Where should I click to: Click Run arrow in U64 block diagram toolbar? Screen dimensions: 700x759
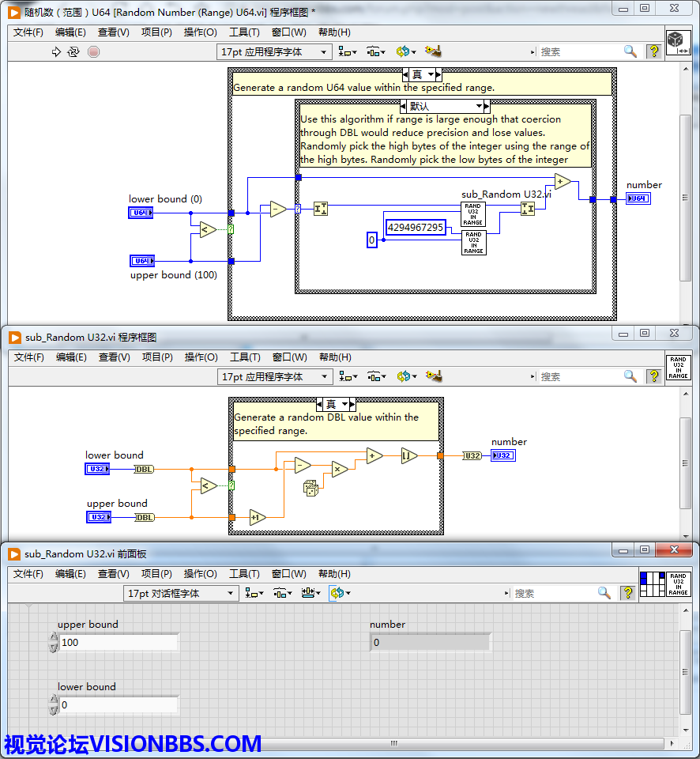click(56, 52)
